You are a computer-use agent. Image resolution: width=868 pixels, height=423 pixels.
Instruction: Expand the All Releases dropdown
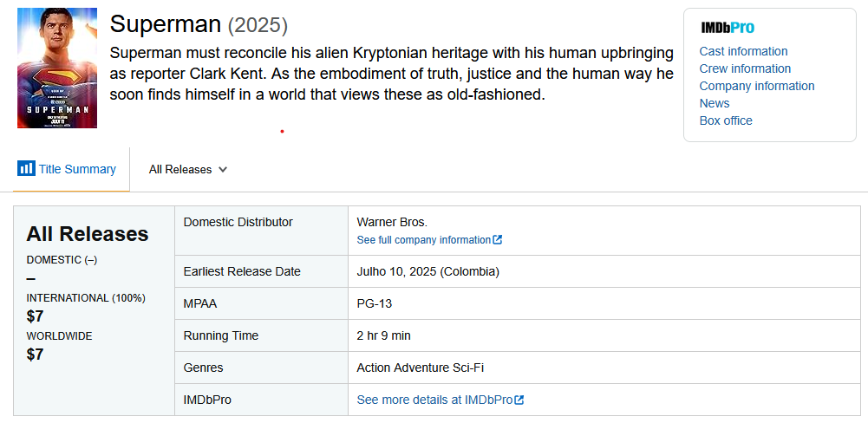188,169
